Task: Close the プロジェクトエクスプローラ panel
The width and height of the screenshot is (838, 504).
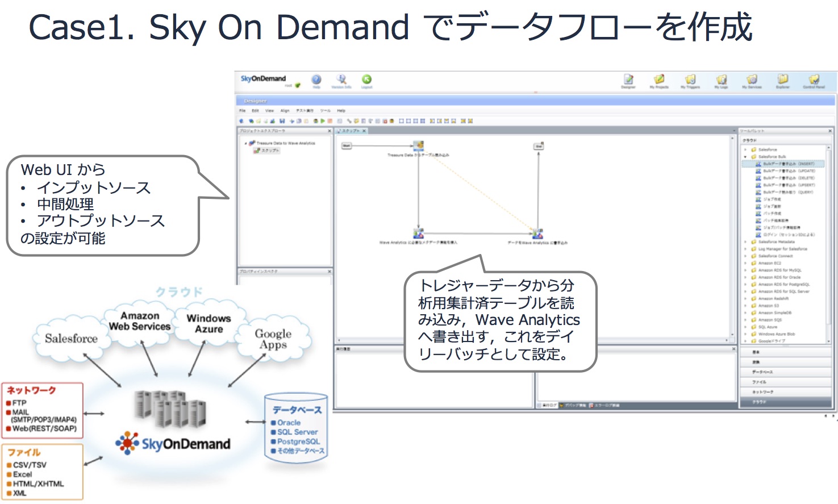Action: coord(329,131)
